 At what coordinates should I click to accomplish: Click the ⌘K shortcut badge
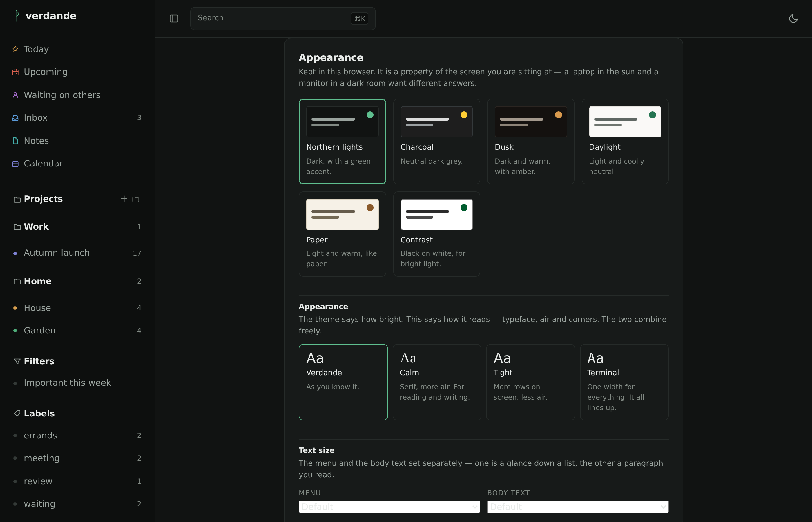click(359, 18)
